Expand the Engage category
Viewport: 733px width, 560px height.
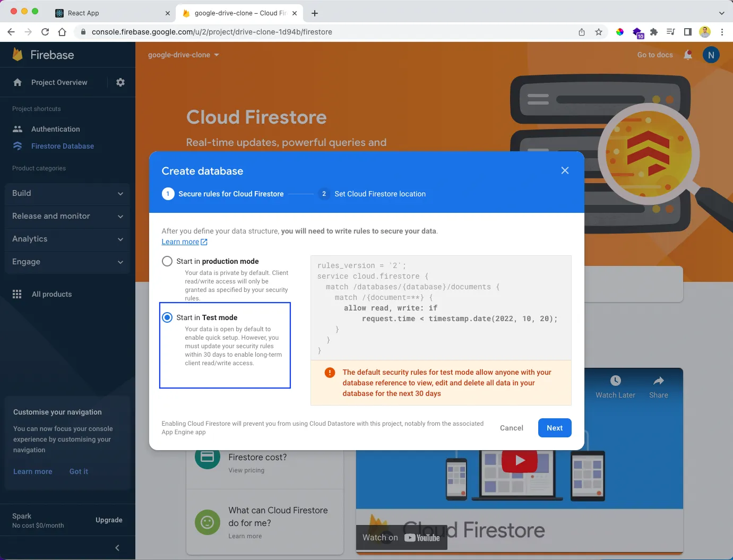(67, 262)
